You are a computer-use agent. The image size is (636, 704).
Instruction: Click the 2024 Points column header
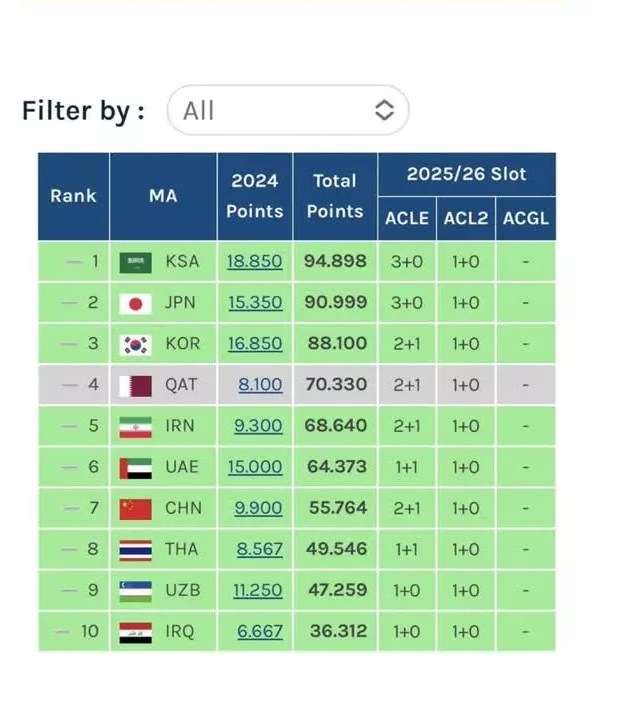[x=254, y=196]
